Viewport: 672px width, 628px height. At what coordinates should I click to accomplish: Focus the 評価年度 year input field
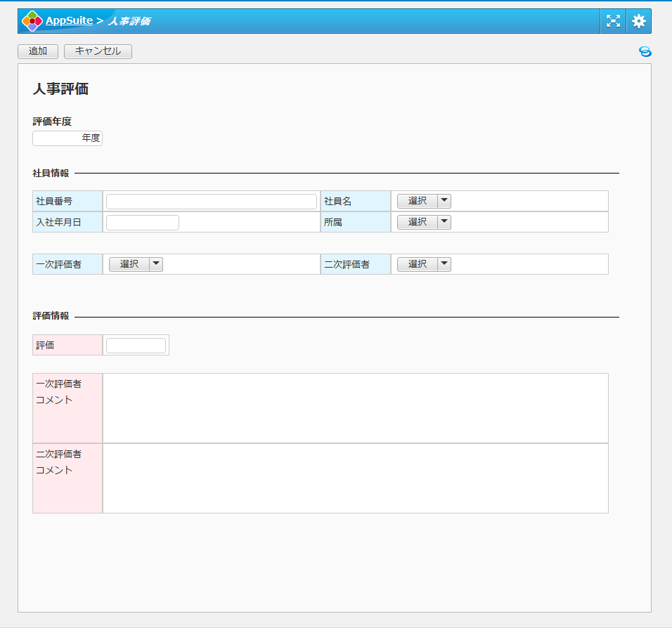58,138
